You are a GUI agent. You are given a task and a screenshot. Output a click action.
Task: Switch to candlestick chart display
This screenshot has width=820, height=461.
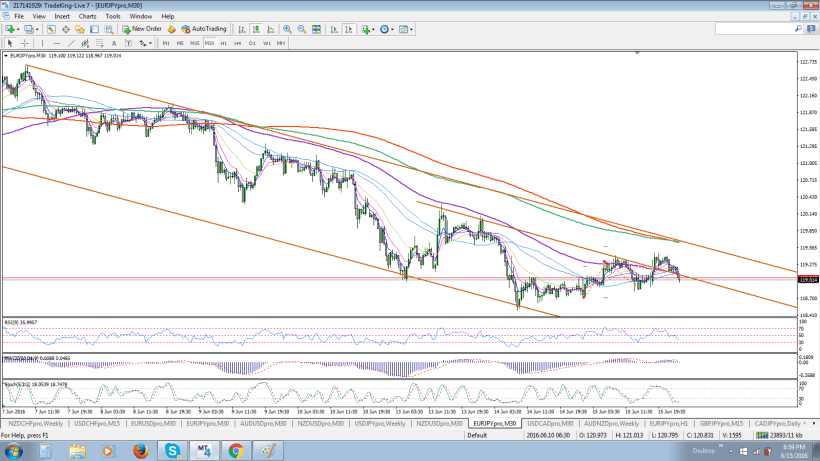[256, 29]
